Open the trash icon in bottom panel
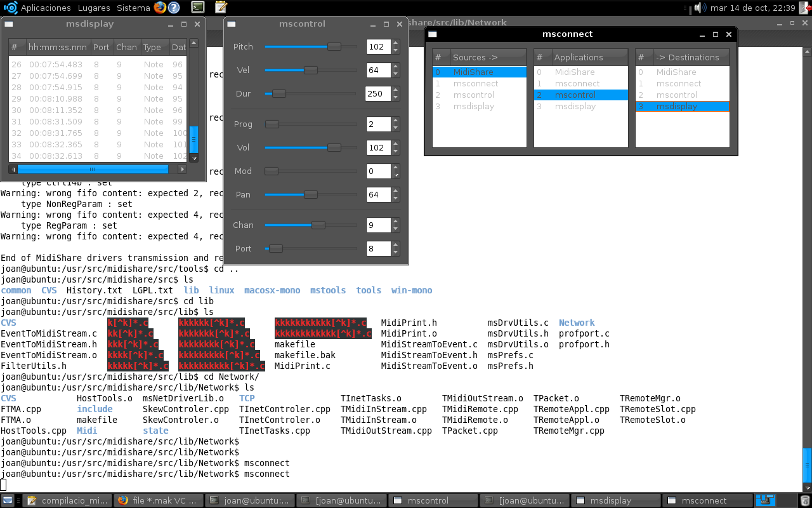This screenshot has height=508, width=812. coord(804,500)
